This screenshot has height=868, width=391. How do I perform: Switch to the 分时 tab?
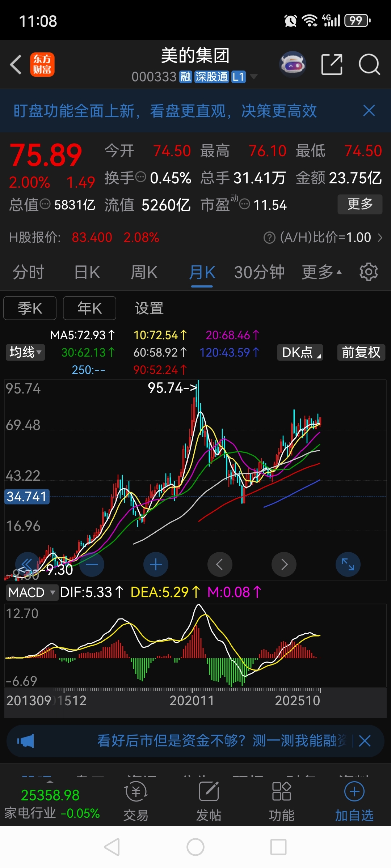29,272
